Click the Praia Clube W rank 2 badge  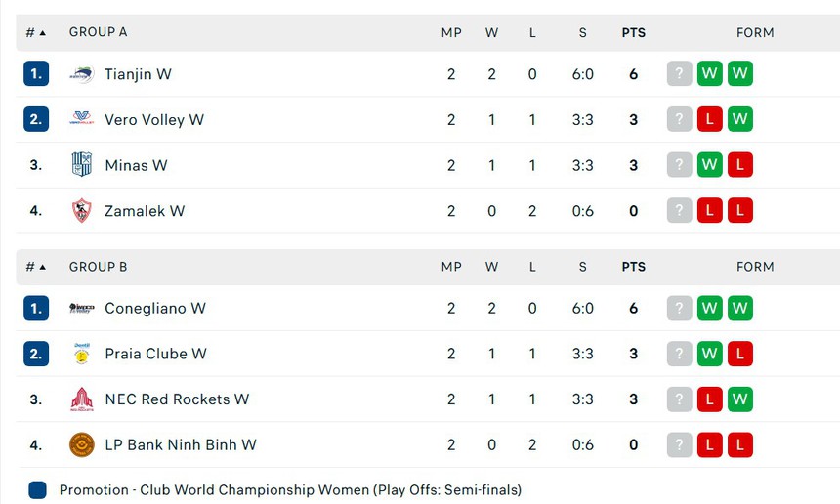(x=36, y=354)
